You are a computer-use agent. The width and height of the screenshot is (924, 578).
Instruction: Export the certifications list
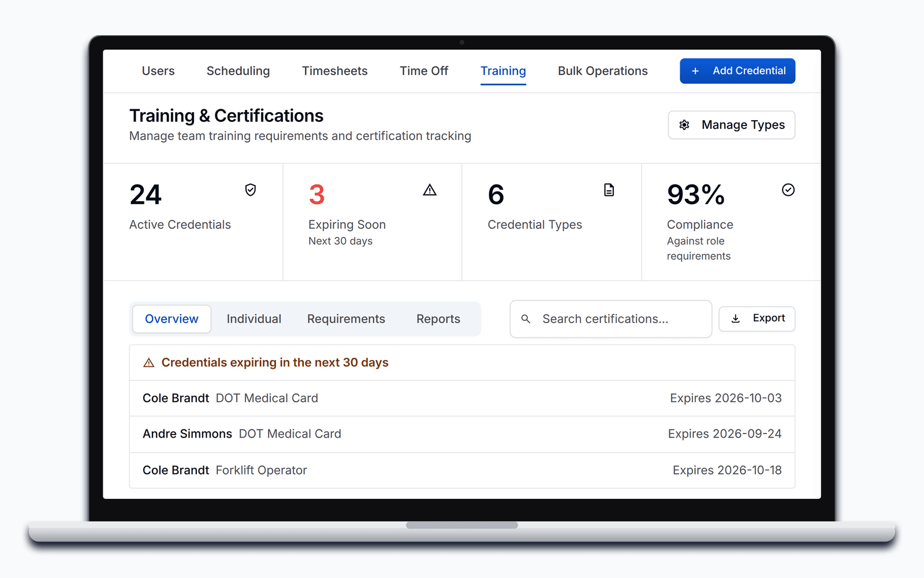click(x=757, y=318)
